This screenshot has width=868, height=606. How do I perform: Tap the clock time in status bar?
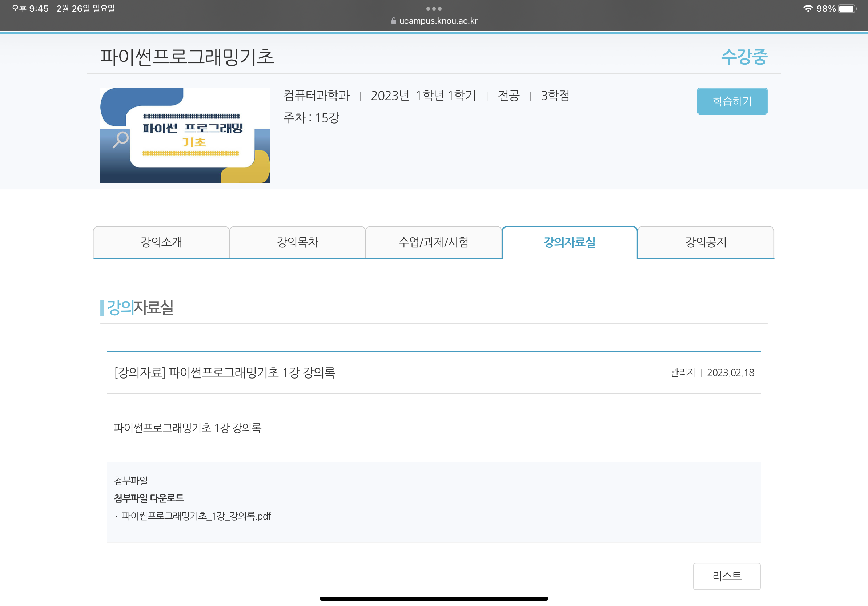[x=30, y=8]
